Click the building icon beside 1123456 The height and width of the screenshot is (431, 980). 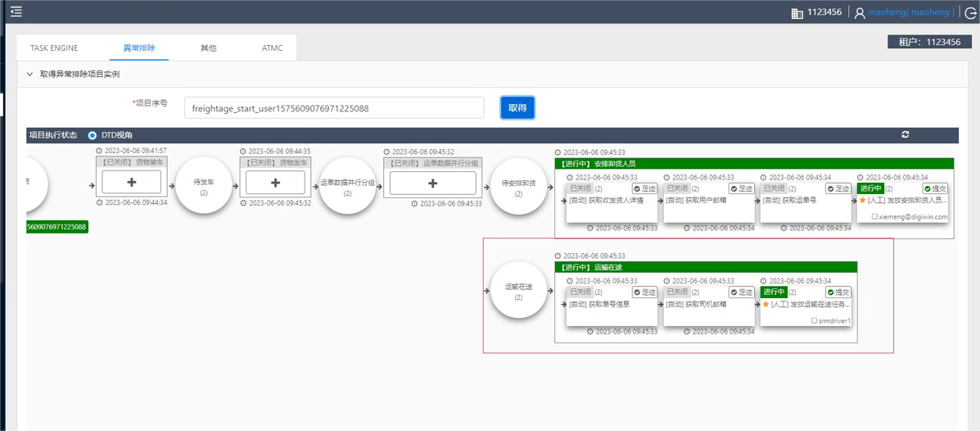pyautogui.click(x=797, y=12)
